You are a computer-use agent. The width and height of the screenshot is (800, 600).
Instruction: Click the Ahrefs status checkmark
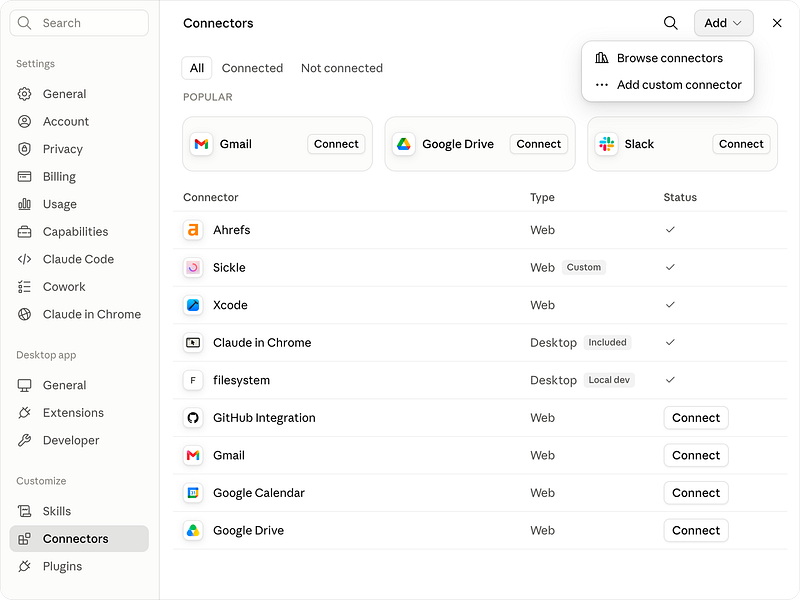(670, 230)
